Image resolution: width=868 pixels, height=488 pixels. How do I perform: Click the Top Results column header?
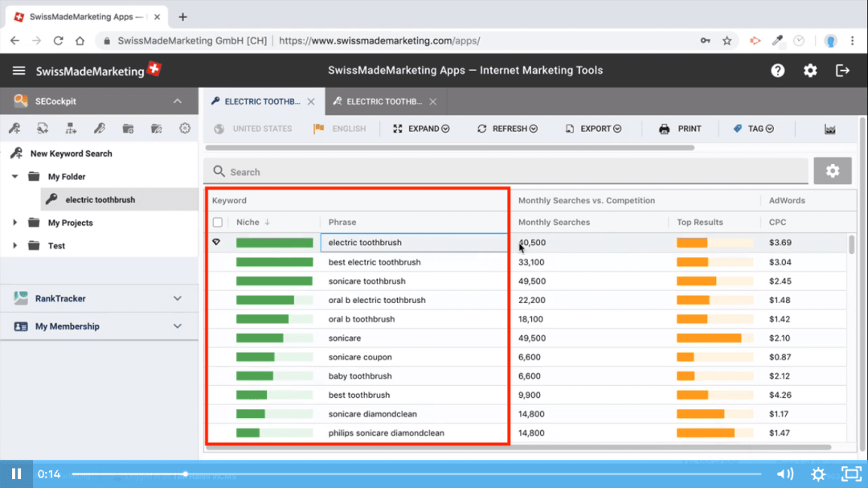(x=700, y=222)
